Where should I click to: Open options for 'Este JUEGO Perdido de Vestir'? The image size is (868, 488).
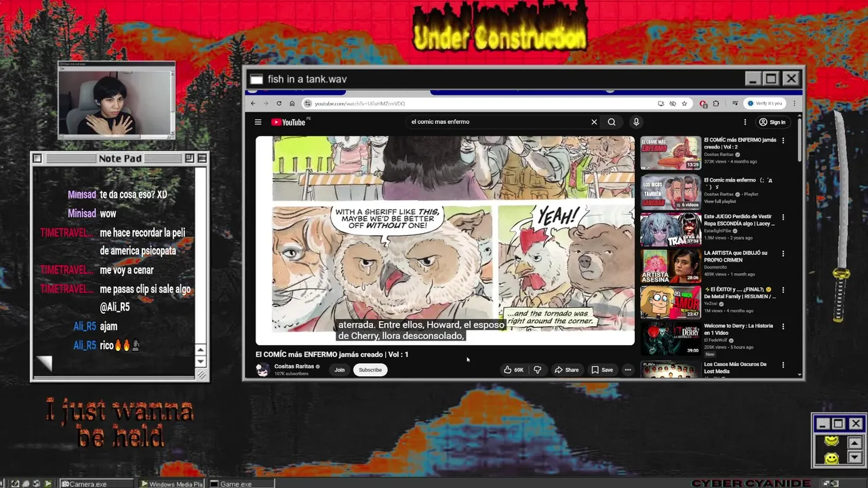(x=783, y=218)
